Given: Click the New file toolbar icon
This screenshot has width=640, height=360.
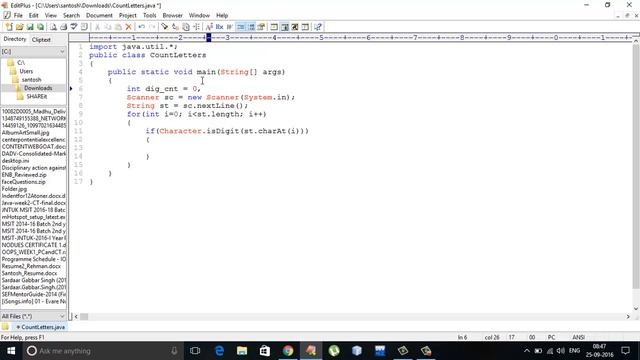Looking at the screenshot, I should point(9,27).
